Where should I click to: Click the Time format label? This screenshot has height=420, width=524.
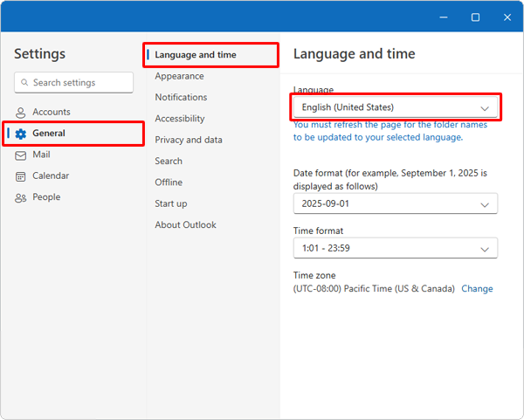pos(318,231)
